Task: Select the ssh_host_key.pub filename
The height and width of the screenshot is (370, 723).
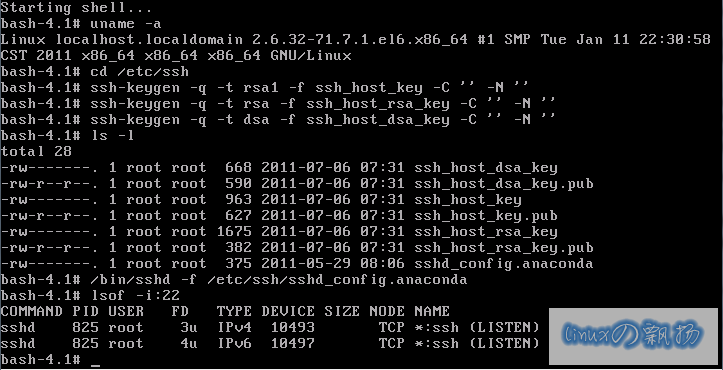Action: pos(486,216)
